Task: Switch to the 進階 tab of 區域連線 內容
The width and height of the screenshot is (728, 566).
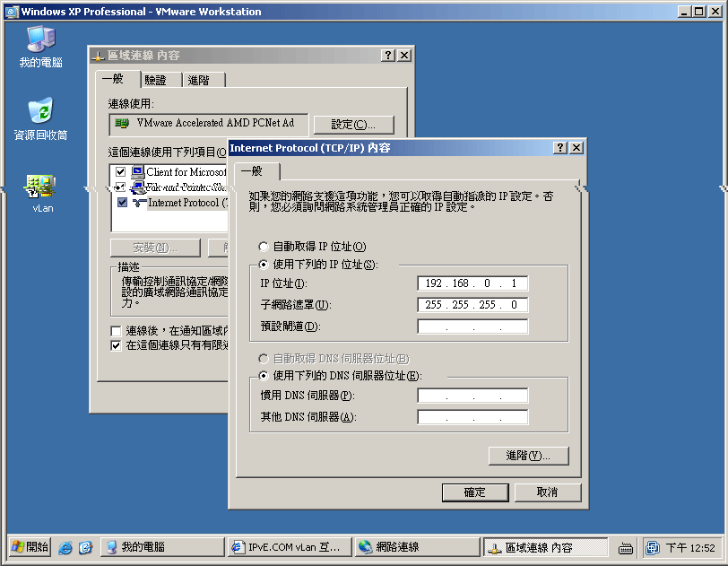Action: [x=201, y=79]
